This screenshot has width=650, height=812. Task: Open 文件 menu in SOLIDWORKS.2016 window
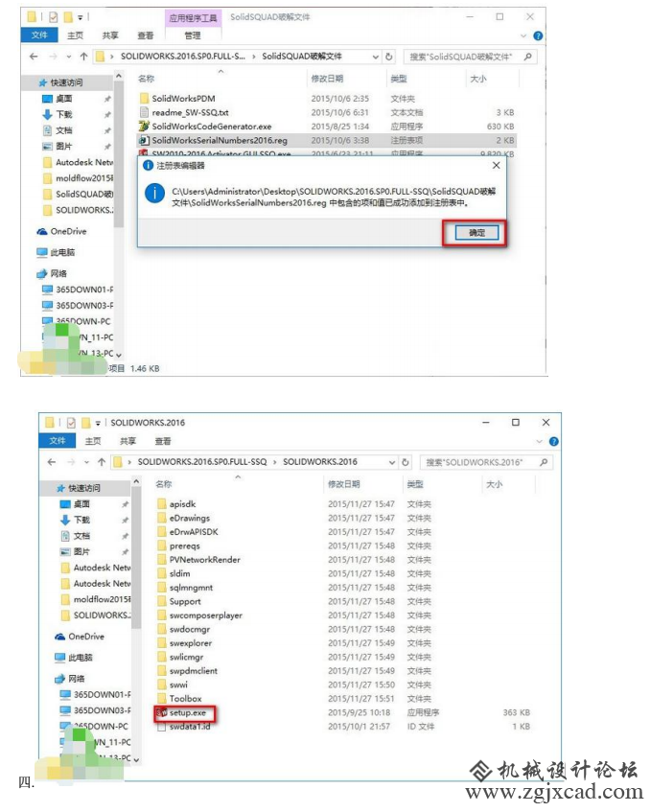(58, 441)
